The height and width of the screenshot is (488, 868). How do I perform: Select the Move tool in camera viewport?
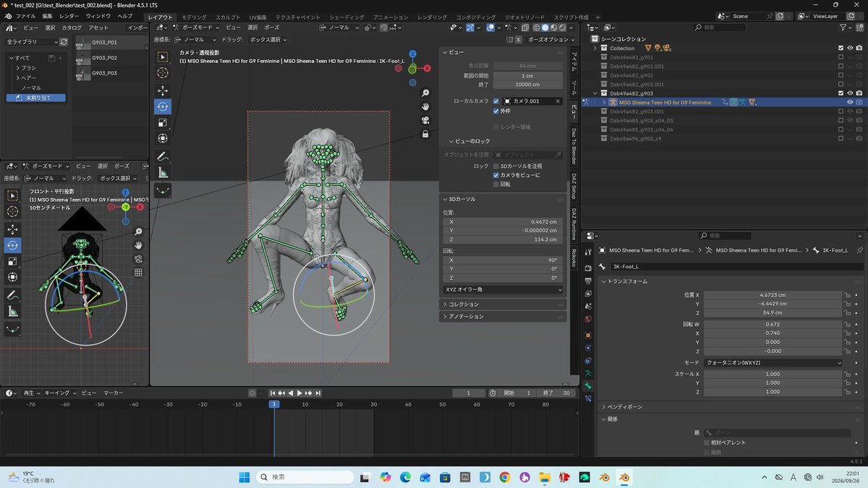click(163, 90)
